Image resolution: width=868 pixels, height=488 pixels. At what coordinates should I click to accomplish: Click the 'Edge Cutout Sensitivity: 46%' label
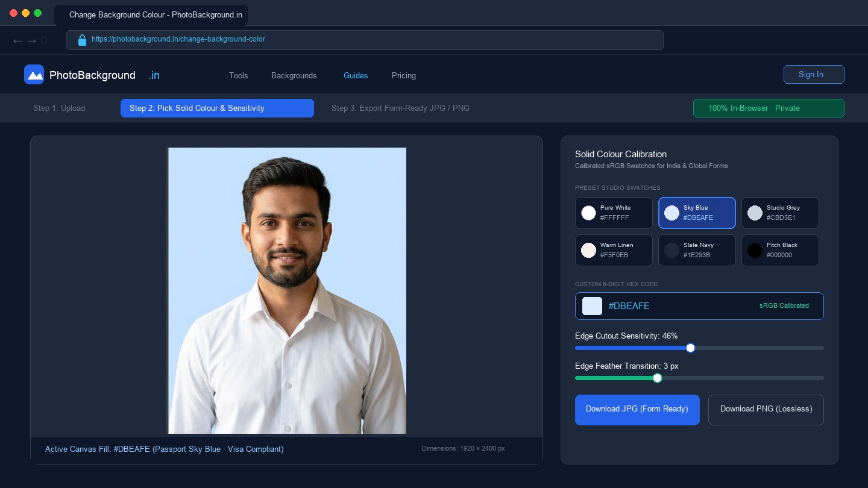[x=626, y=336]
